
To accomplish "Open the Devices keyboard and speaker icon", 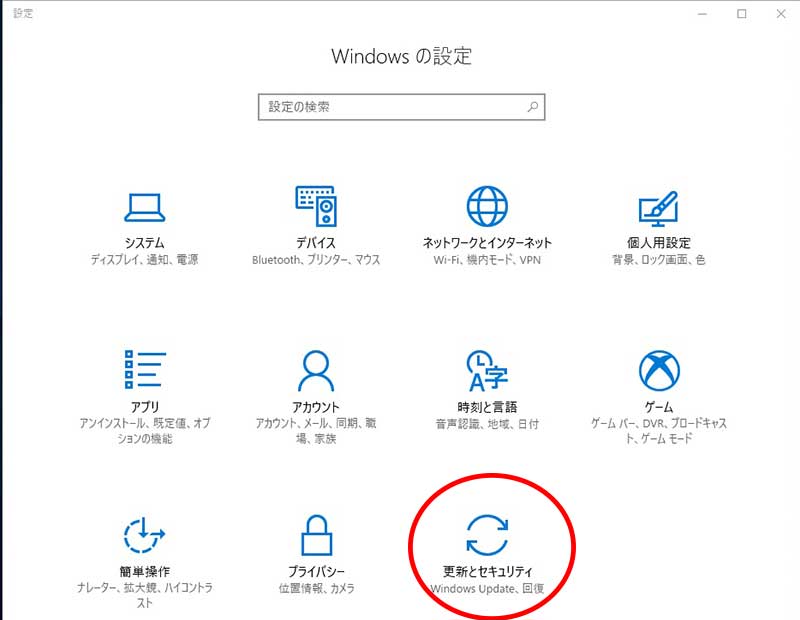I will (x=316, y=206).
